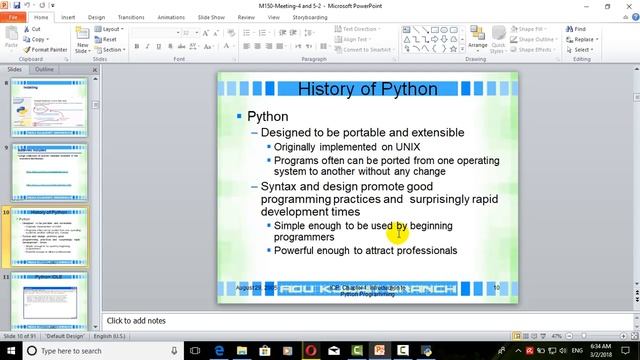The image size is (640, 360).
Task: Click the taskbar search box
Action: (x=103, y=351)
